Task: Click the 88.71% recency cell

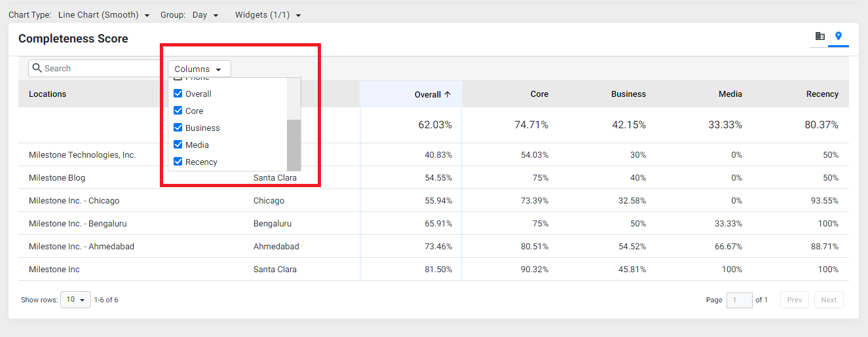Action: tap(825, 247)
